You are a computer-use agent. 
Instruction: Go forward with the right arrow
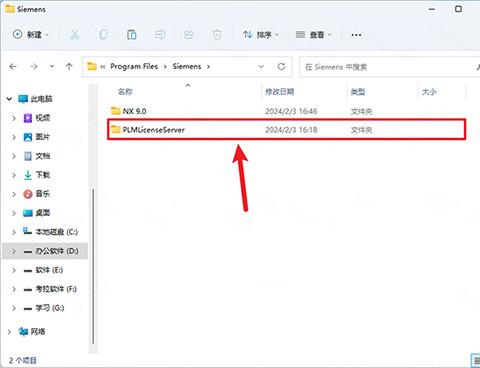(x=34, y=67)
